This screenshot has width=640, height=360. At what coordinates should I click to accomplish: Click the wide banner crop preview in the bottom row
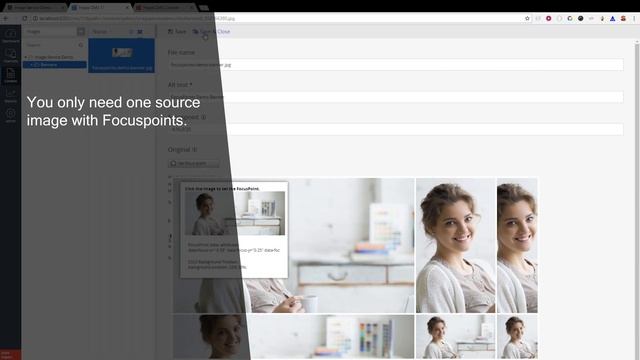point(293,337)
